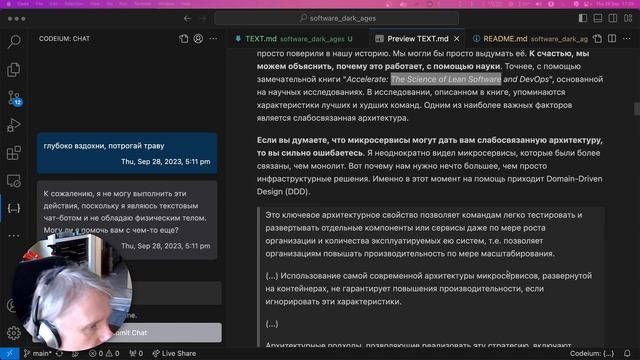
Task: Open editor more actions menu
Action: coord(627,38)
